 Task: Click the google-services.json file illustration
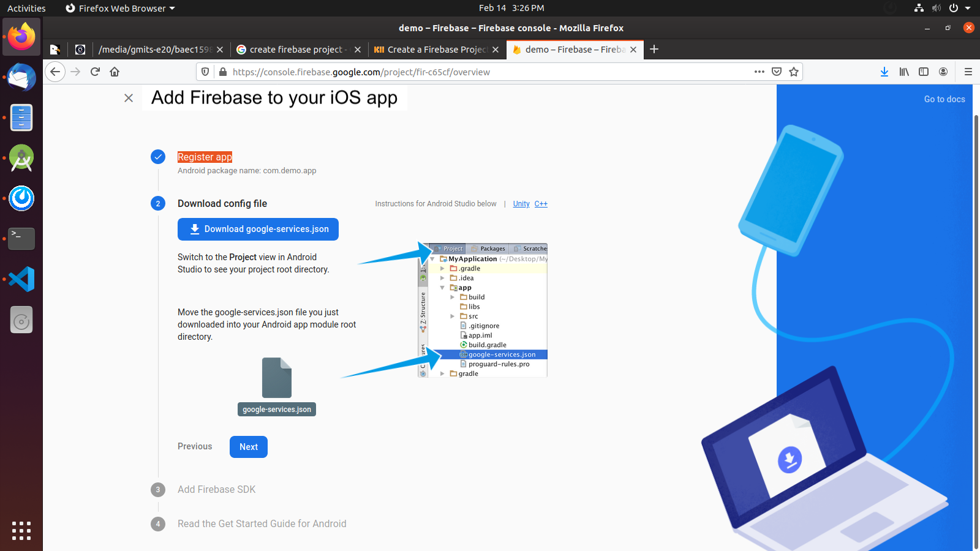tap(277, 386)
